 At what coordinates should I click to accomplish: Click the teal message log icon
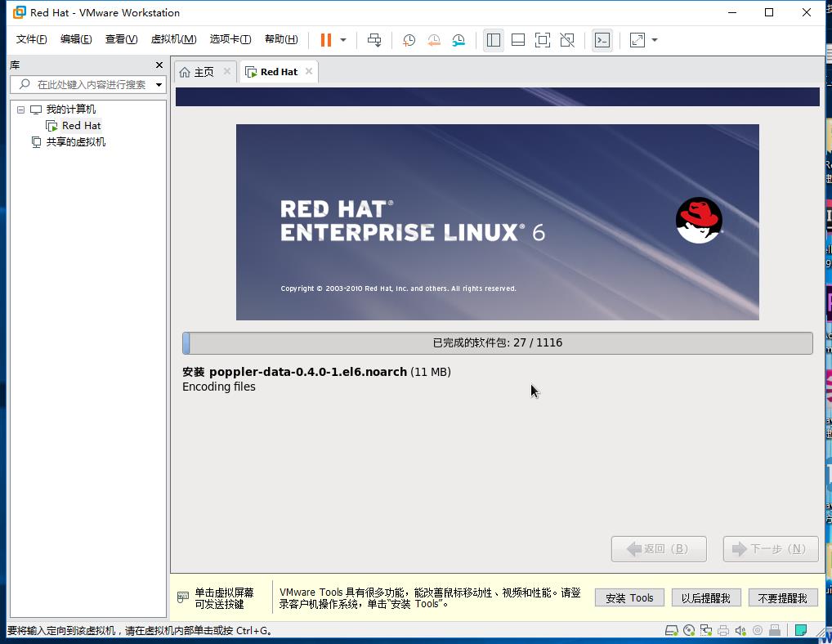[x=801, y=630]
